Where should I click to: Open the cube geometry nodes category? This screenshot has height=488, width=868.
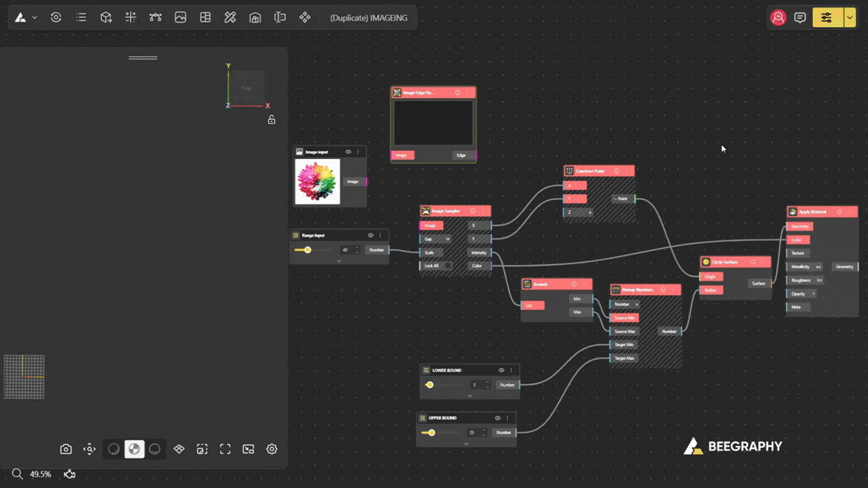[x=105, y=18]
